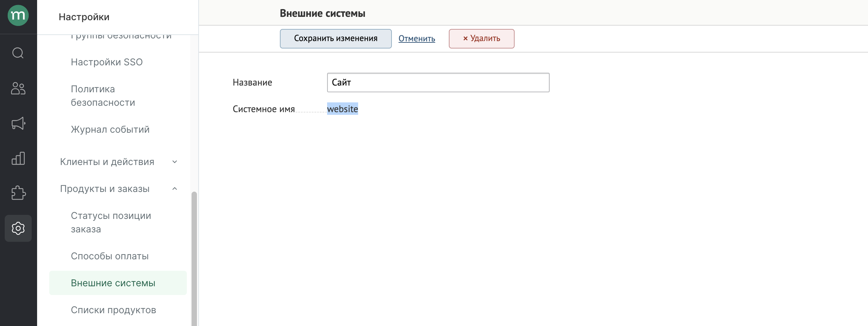
Task: Open the search magnifier icon
Action: pos(18,53)
